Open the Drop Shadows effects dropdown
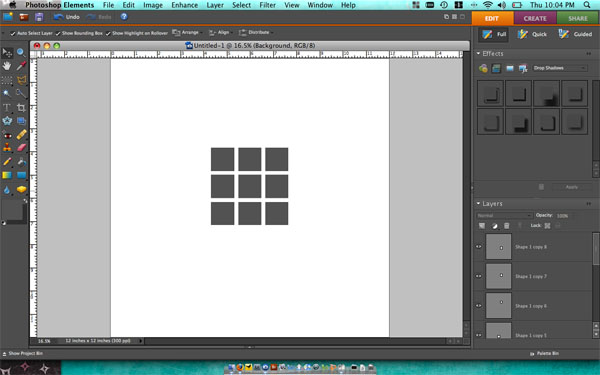Screen dimensions: 600x375 pos(560,68)
